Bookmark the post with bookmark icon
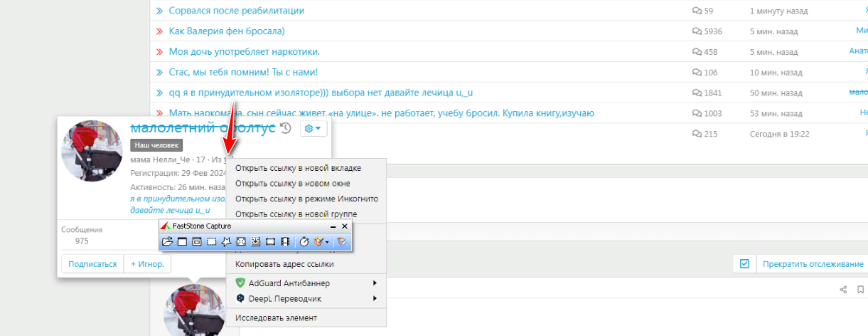 860,289
